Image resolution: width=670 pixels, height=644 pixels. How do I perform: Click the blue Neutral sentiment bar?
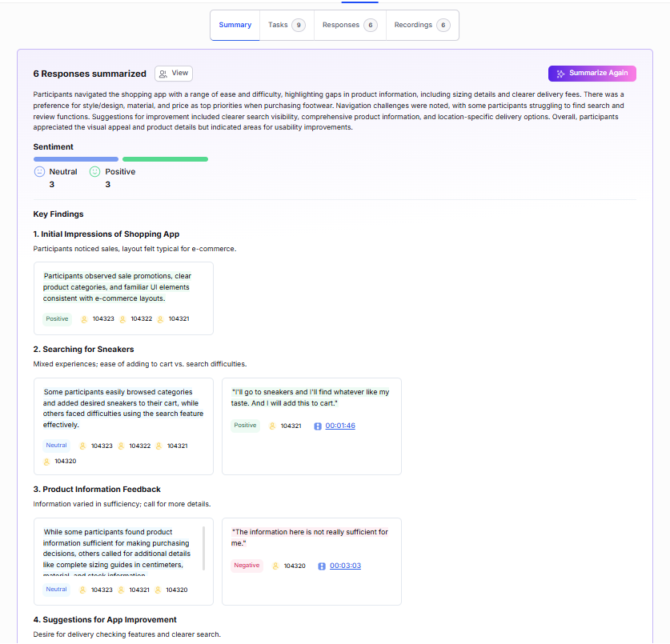(76, 159)
